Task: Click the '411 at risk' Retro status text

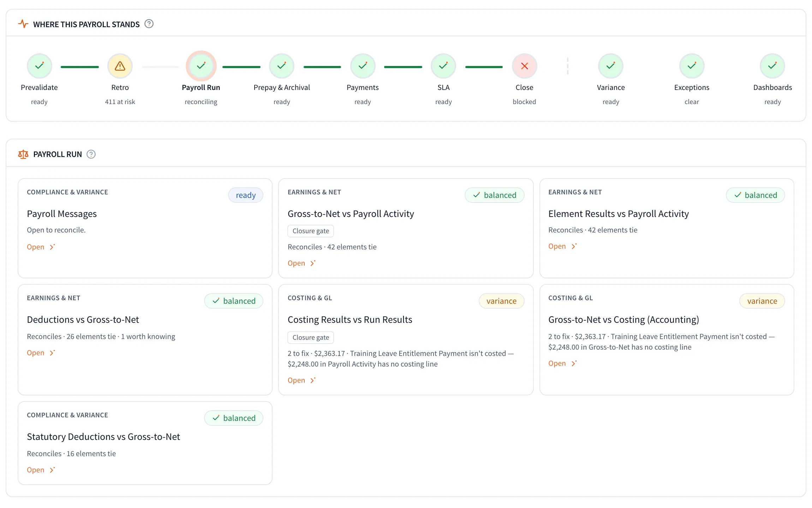Action: click(120, 102)
